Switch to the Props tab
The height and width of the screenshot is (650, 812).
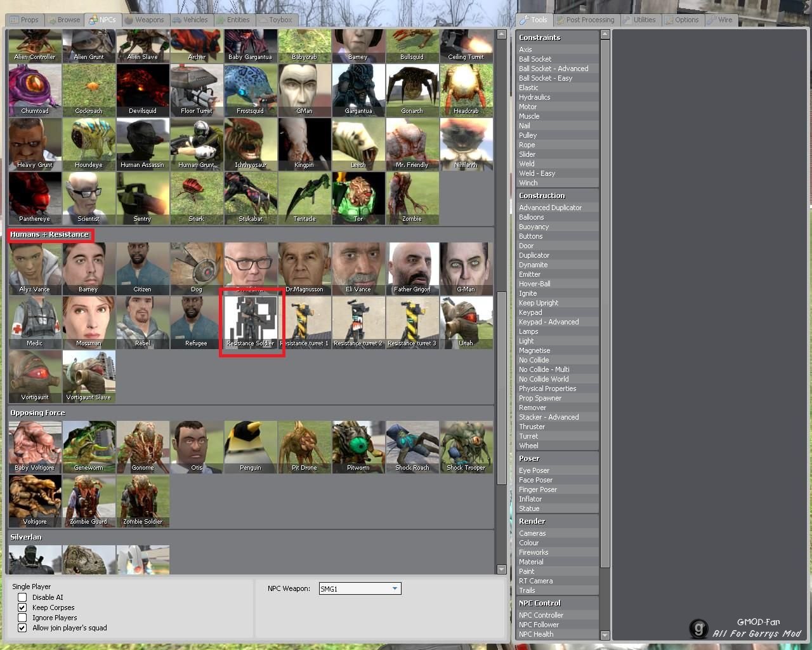tap(24, 20)
